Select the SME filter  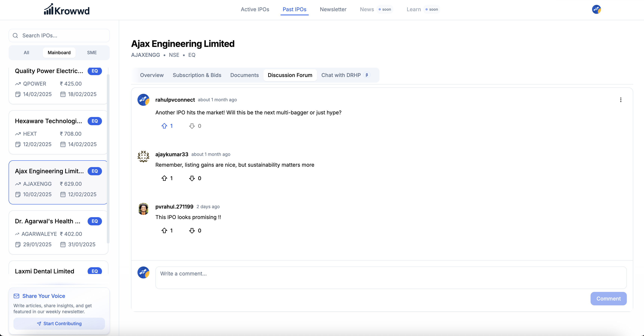92,53
